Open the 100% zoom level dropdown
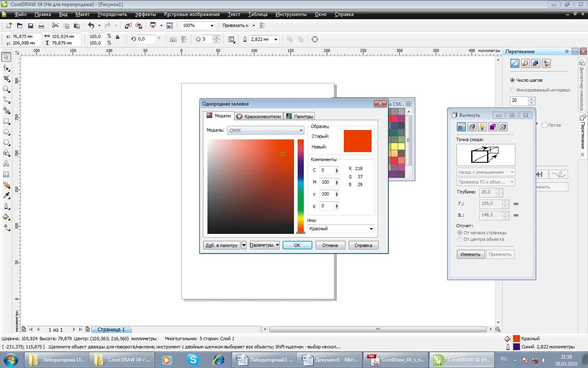588x368 pixels. (212, 25)
